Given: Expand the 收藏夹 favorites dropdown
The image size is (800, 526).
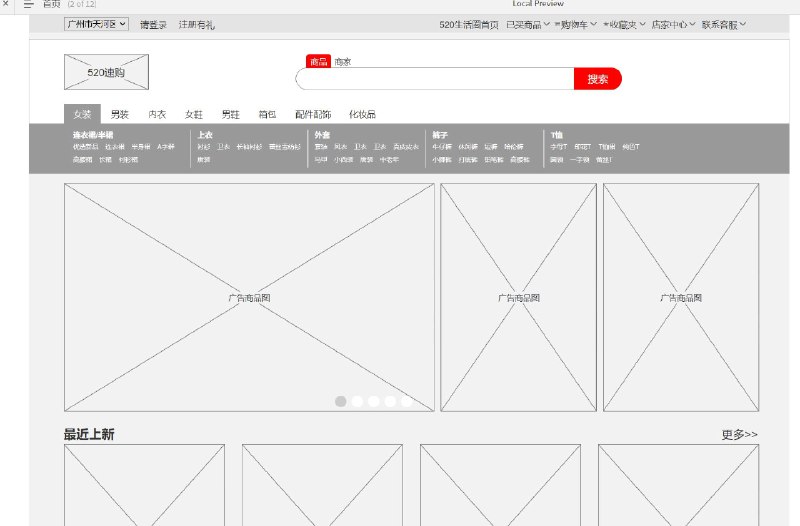Looking at the screenshot, I should point(624,24).
